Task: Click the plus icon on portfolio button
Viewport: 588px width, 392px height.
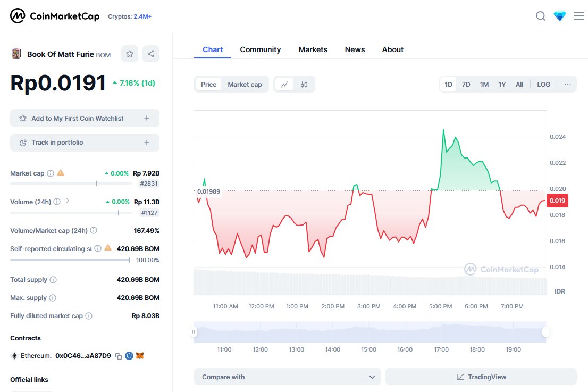Action: click(147, 143)
